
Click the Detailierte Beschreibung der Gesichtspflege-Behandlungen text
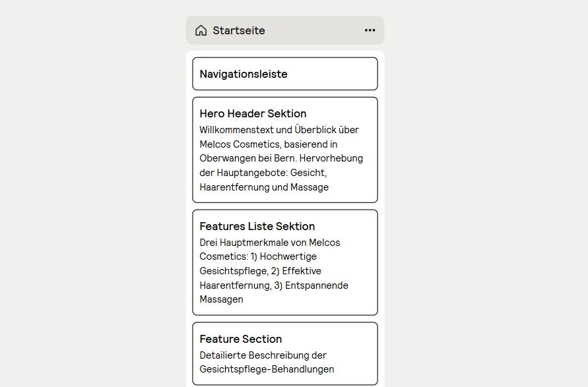point(267,362)
